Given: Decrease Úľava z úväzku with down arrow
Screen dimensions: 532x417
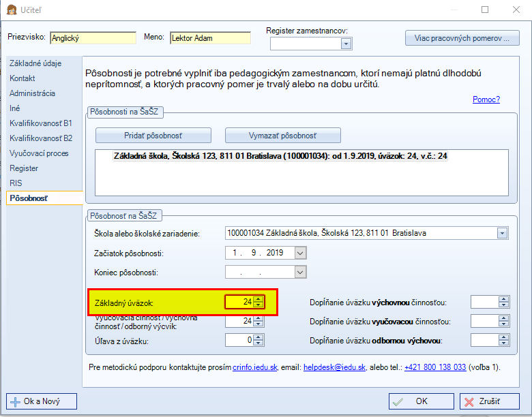Looking at the screenshot, I should point(258,343).
